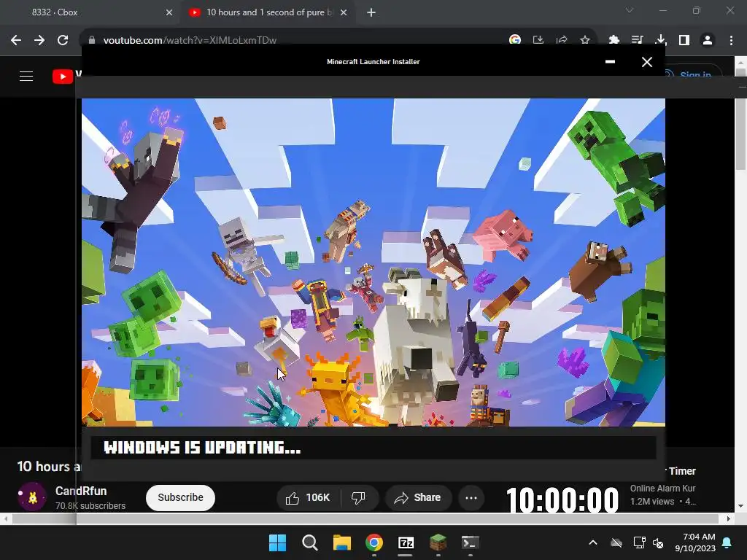Open the notification bell icon
Screen dimensions: 747x560
[727, 542]
